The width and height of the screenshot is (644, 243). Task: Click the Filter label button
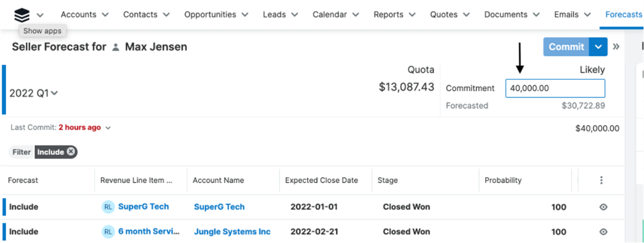tap(22, 152)
